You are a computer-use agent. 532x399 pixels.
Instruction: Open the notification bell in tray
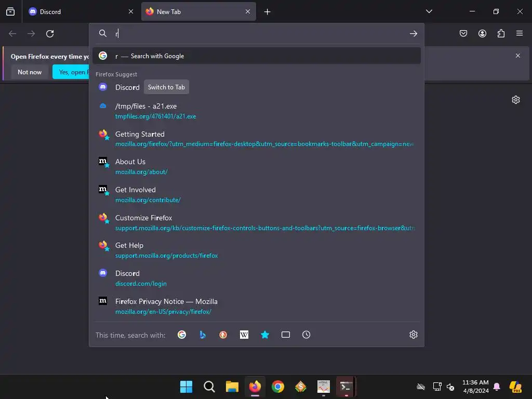pyautogui.click(x=497, y=387)
